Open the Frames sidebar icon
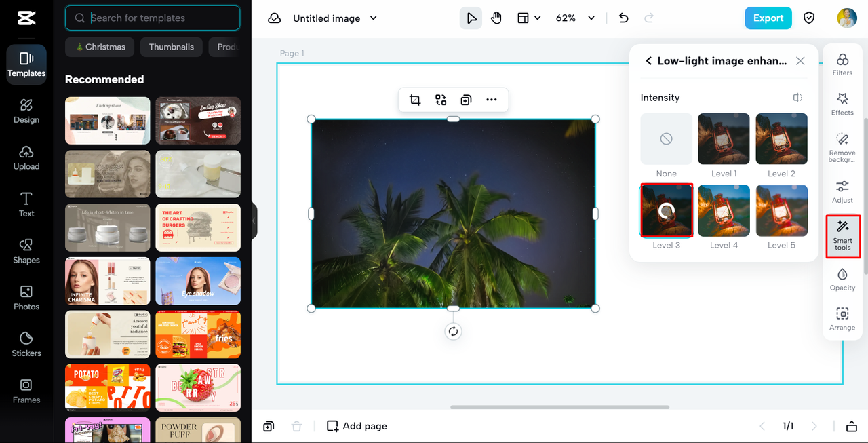The width and height of the screenshot is (868, 443). 26,391
